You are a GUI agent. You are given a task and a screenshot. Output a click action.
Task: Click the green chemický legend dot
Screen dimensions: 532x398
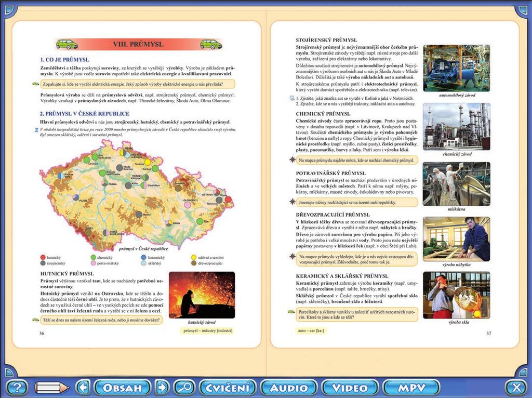click(94, 257)
